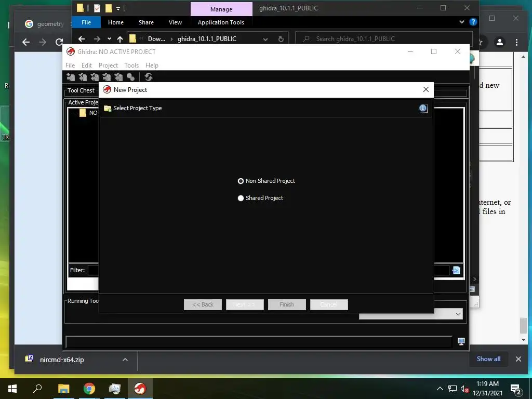Click the Check Out toolbar icon in Ghidra
The height and width of the screenshot is (399, 532).
click(x=83, y=77)
